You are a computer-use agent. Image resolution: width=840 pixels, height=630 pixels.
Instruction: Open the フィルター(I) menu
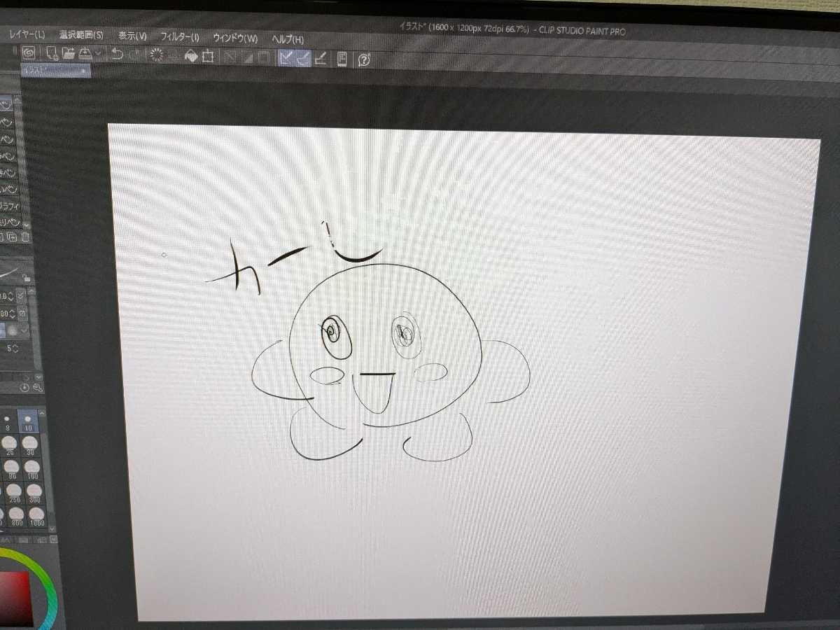pyautogui.click(x=180, y=36)
